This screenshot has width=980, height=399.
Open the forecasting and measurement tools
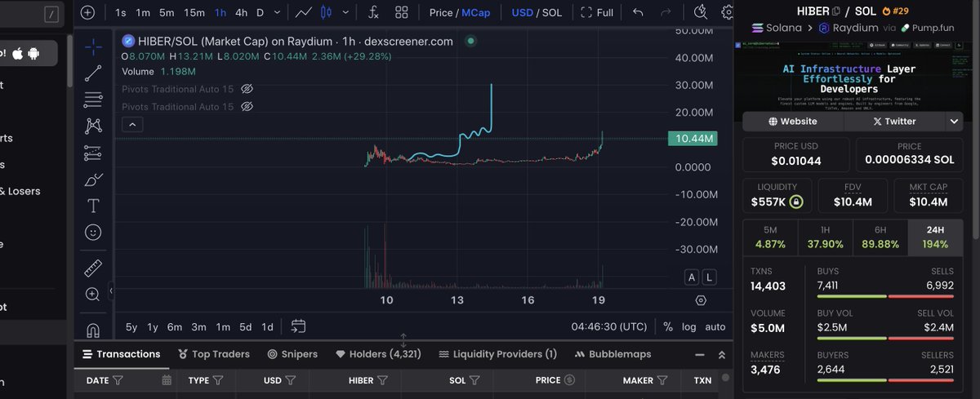(93, 153)
